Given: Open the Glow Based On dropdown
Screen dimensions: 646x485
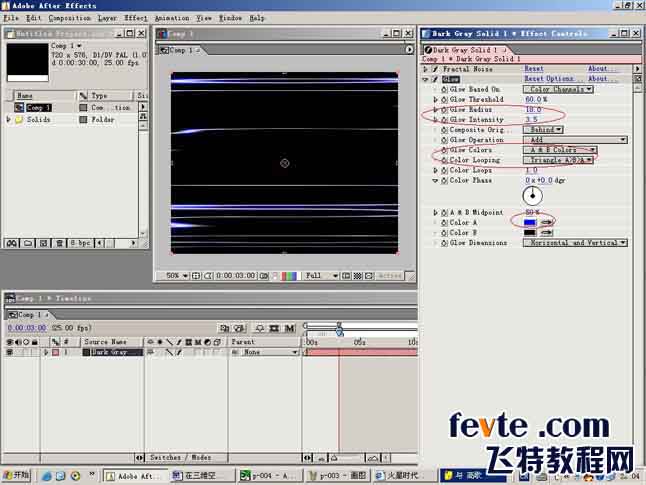Looking at the screenshot, I should click(x=558, y=89).
